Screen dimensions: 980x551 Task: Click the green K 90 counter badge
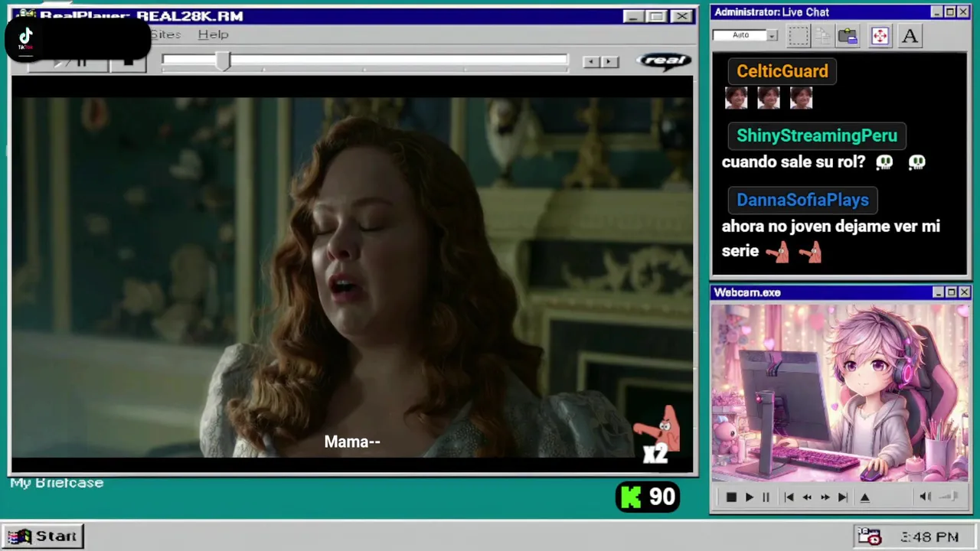[648, 497]
